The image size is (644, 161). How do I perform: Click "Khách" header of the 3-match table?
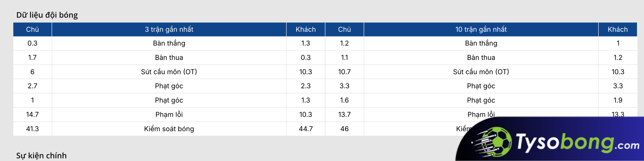tap(306, 29)
